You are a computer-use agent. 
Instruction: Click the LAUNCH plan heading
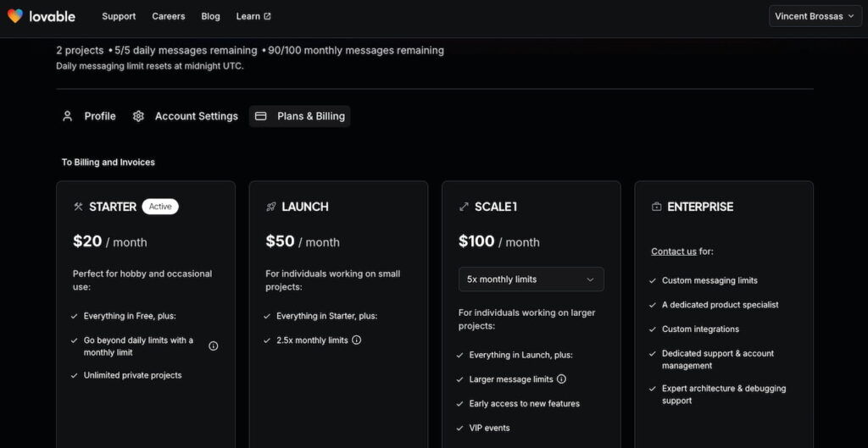pyautogui.click(x=305, y=207)
